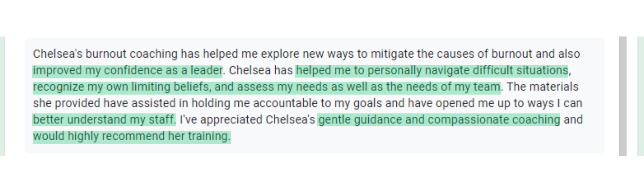
Task: Click the text "she provided have assisted"
Action: tap(104, 103)
